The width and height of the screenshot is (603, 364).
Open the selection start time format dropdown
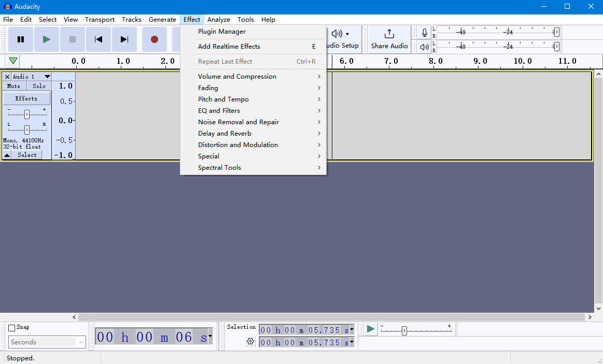point(352,329)
